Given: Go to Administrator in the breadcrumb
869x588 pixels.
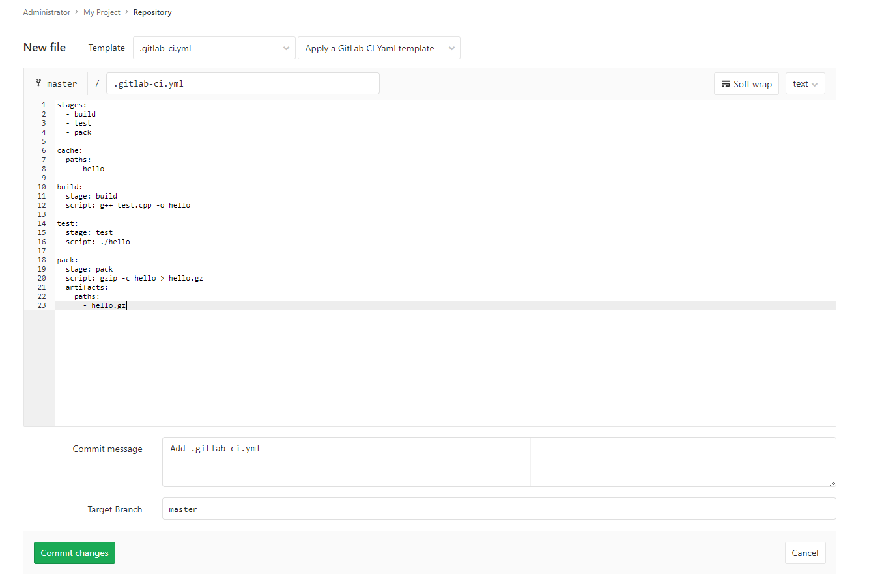Looking at the screenshot, I should [46, 12].
